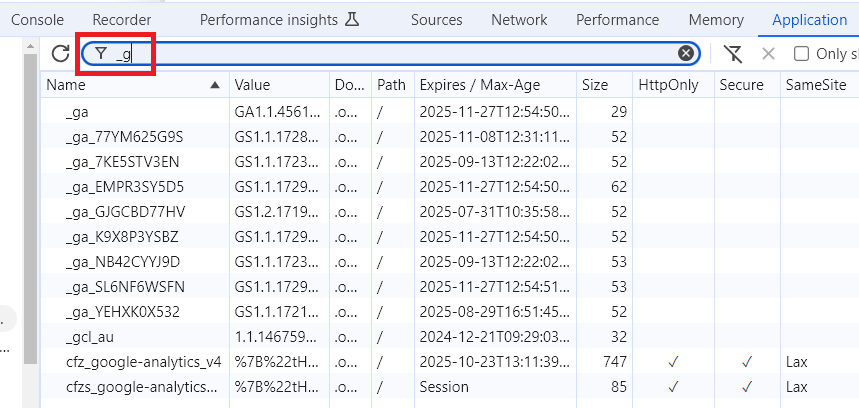Click the clear all cookies icon
This screenshot has height=408, width=859.
click(x=733, y=54)
